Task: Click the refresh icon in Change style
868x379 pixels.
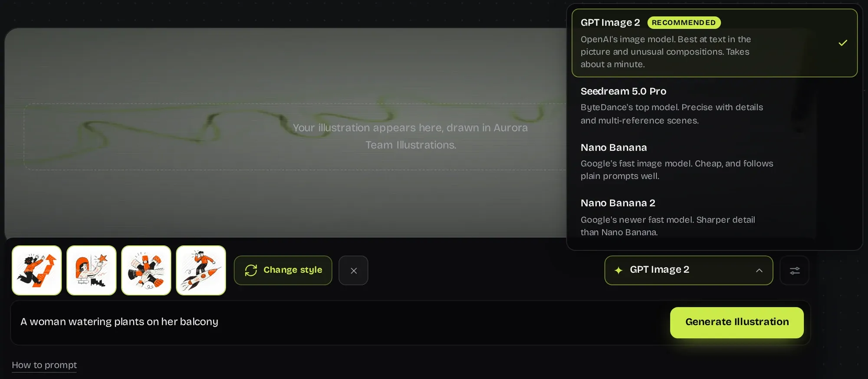Action: pyautogui.click(x=251, y=270)
